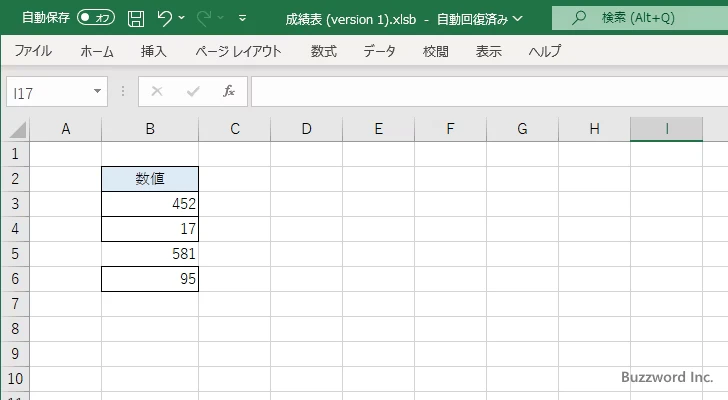Select row 4 header

(x=15, y=229)
